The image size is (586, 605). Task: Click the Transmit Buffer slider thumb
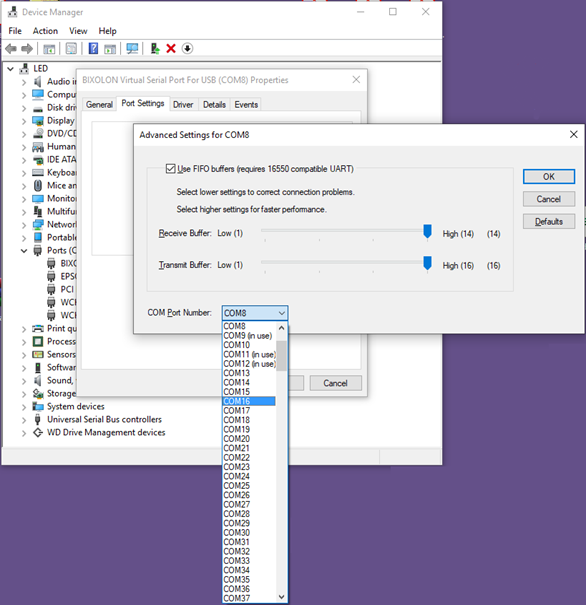point(427,263)
